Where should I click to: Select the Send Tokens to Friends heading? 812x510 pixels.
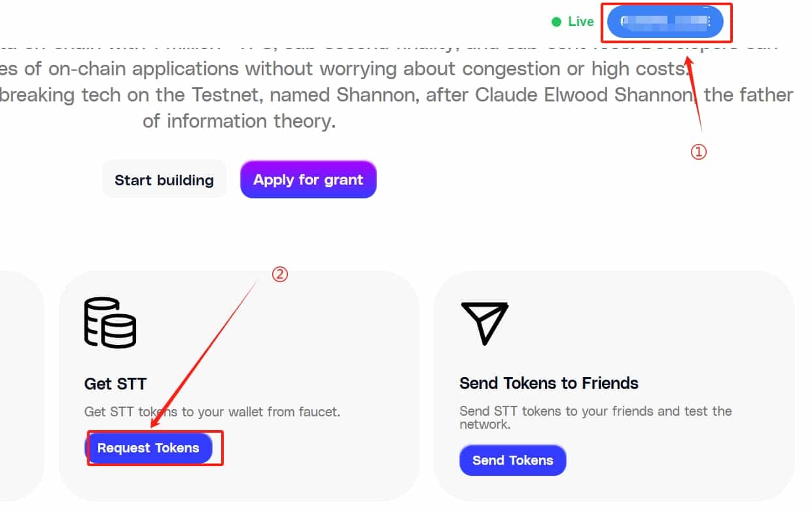[549, 383]
